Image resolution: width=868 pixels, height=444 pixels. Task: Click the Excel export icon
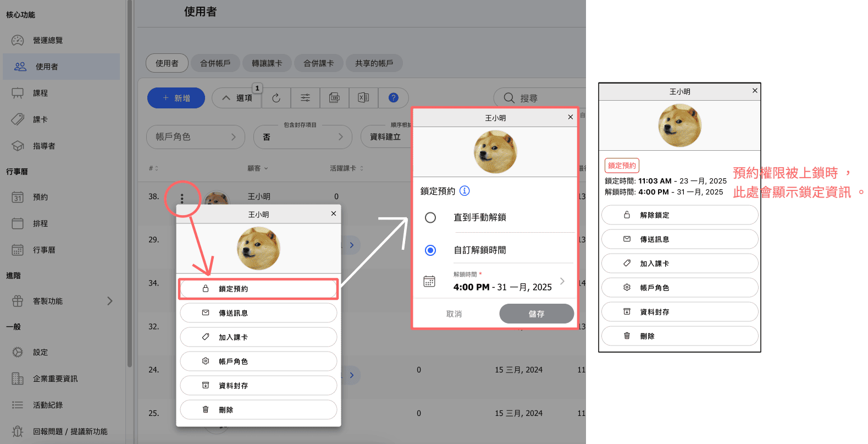pos(363,98)
